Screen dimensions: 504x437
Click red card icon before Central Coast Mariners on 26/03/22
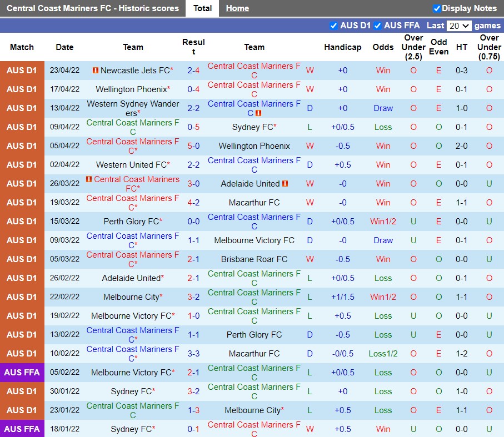(89, 179)
